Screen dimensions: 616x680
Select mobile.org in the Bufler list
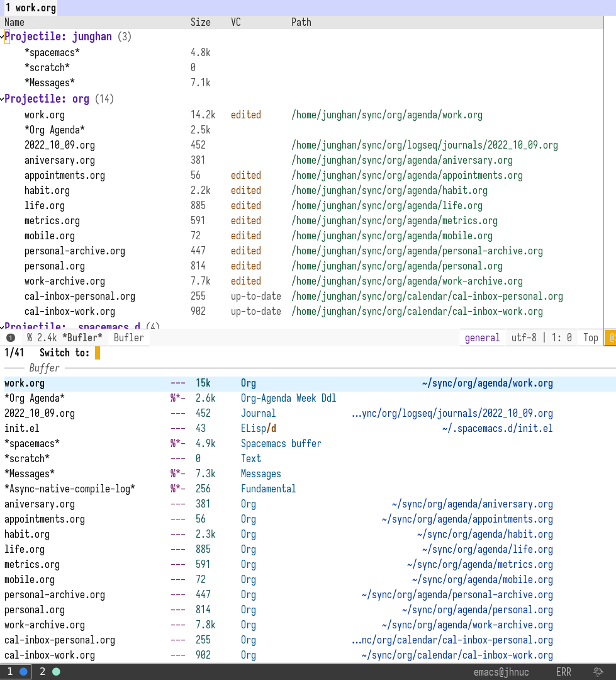click(x=50, y=236)
